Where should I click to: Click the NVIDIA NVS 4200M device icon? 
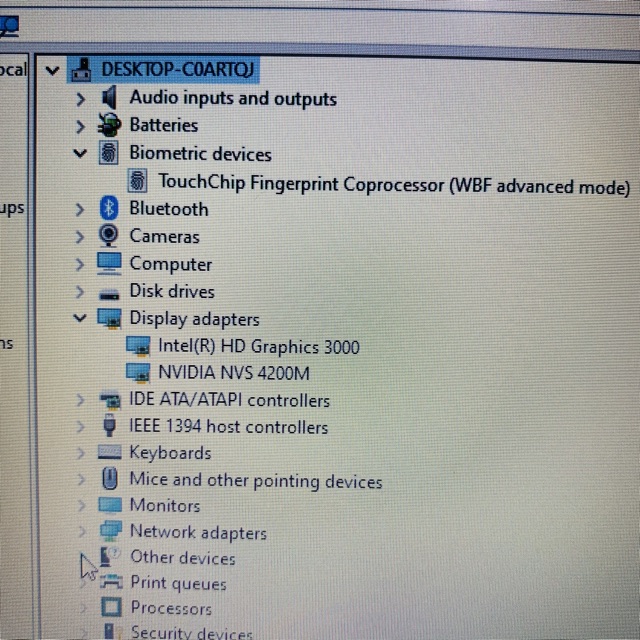point(138,373)
